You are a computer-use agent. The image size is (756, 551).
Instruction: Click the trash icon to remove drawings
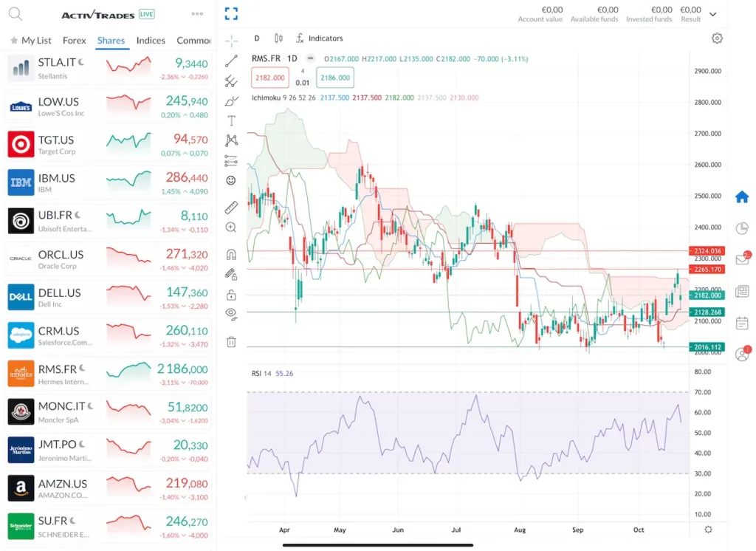pos(231,341)
